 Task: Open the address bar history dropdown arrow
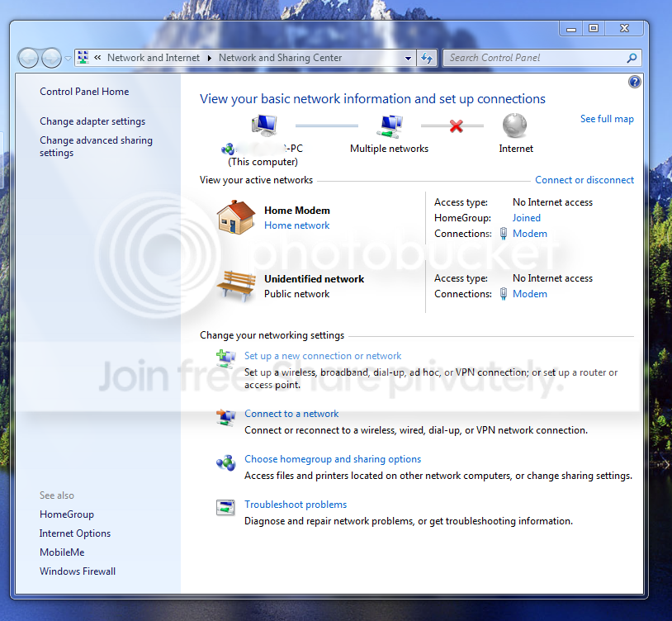tap(408, 59)
